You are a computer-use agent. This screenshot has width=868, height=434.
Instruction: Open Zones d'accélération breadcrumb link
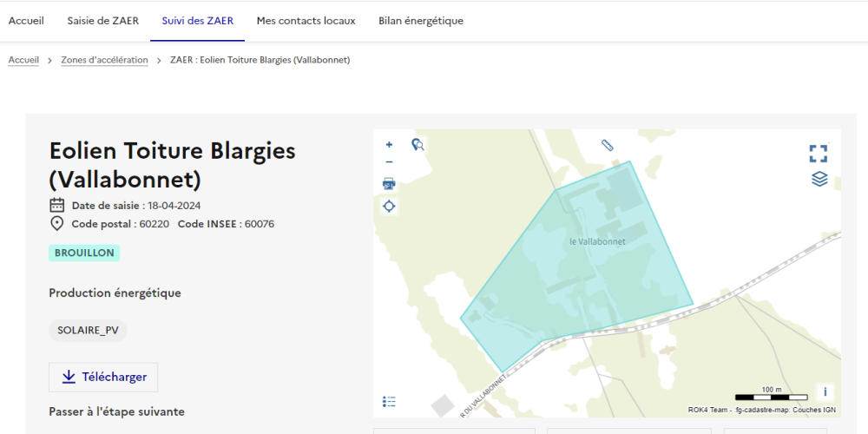click(104, 60)
